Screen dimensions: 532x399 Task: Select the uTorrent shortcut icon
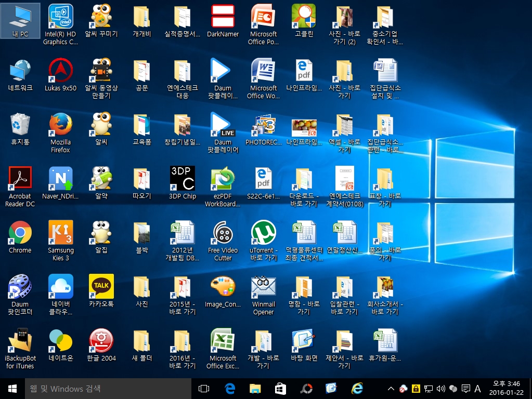click(263, 241)
